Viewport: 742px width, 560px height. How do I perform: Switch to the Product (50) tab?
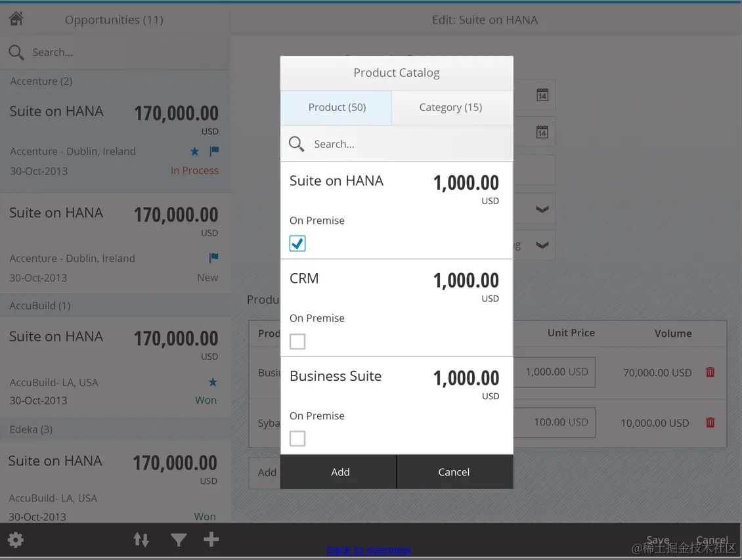point(336,108)
